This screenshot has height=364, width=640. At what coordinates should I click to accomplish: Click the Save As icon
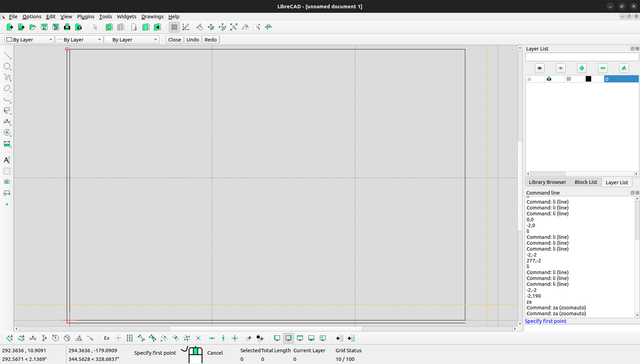tap(56, 27)
